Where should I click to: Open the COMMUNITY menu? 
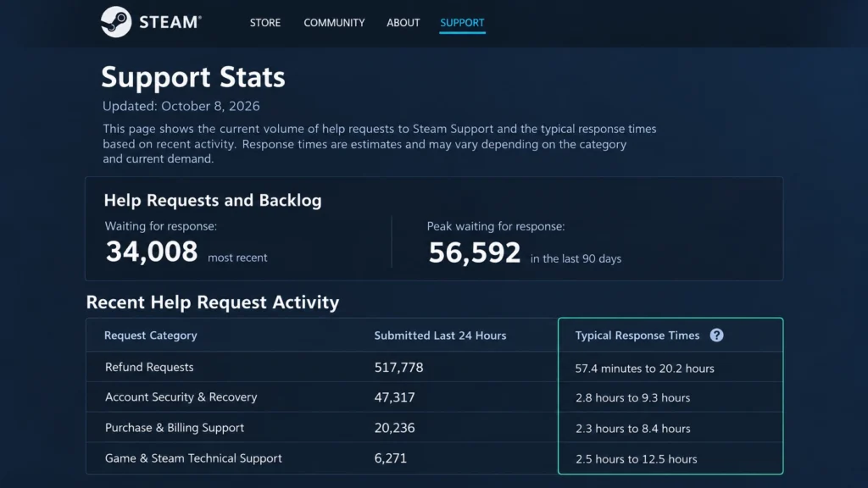[334, 23]
